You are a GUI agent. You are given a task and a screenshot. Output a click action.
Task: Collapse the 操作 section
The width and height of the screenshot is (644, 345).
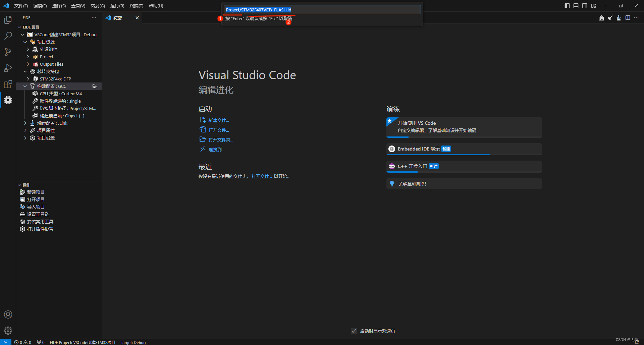[19, 185]
